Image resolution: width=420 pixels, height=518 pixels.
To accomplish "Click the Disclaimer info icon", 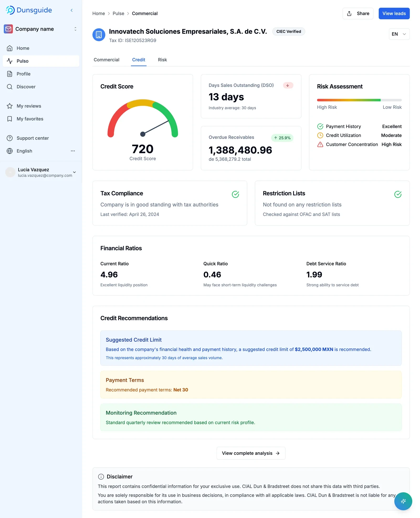I will point(101,476).
